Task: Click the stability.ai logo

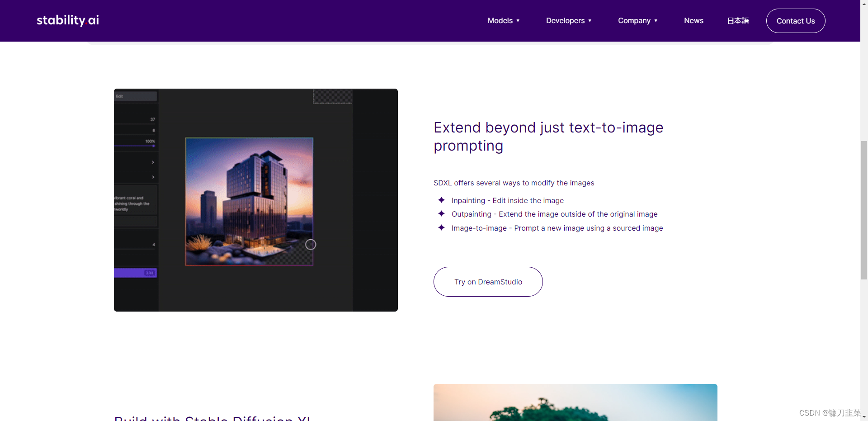Action: coord(68,20)
